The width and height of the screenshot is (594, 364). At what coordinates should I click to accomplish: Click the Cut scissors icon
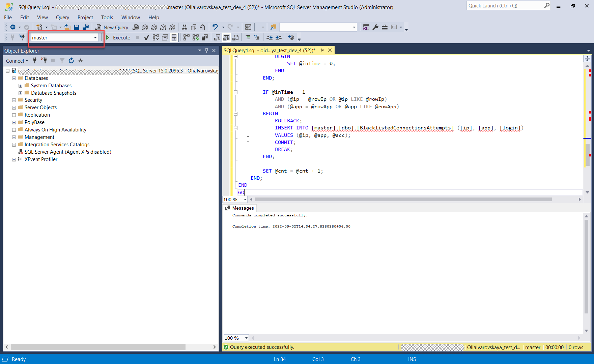click(185, 27)
